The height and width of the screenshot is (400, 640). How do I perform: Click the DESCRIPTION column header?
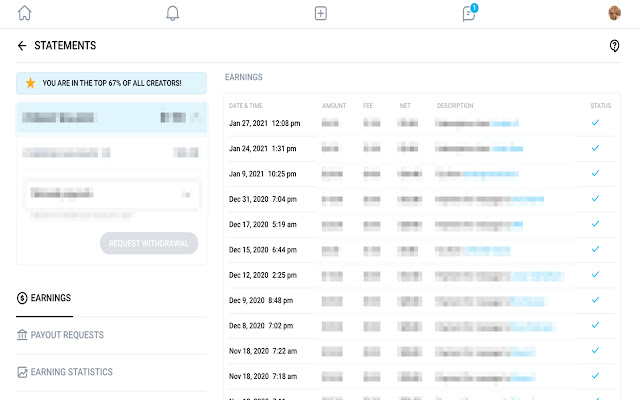[455, 106]
